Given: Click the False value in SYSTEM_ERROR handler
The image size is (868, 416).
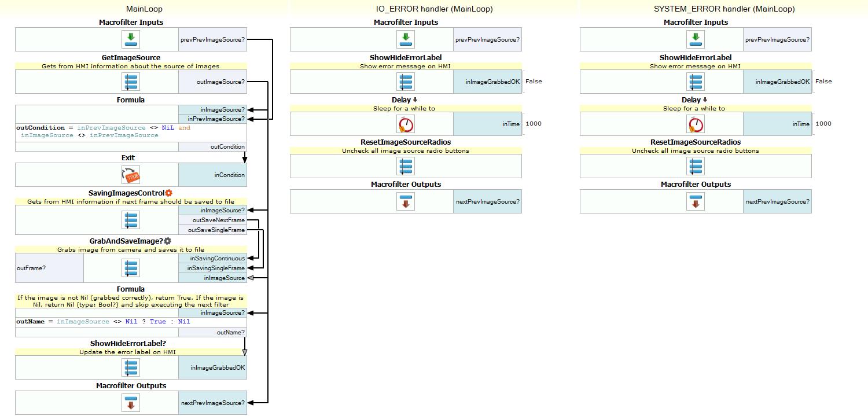Looking at the screenshot, I should pyautogui.click(x=823, y=82).
